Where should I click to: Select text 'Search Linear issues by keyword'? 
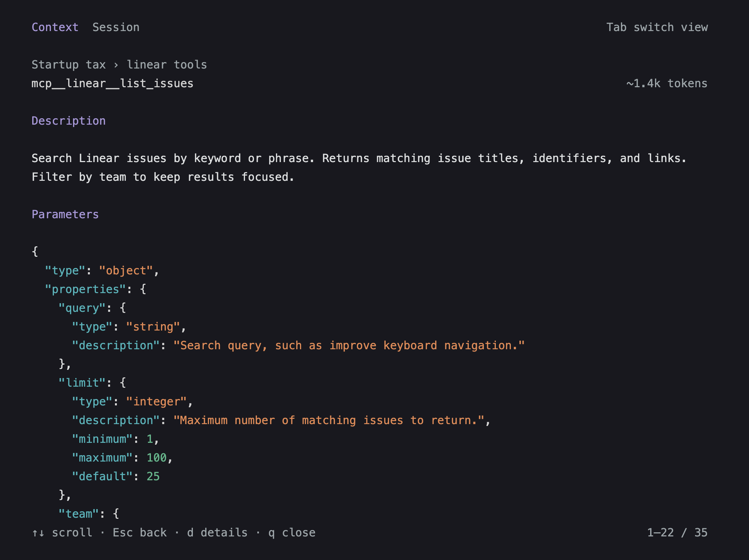coord(136,158)
